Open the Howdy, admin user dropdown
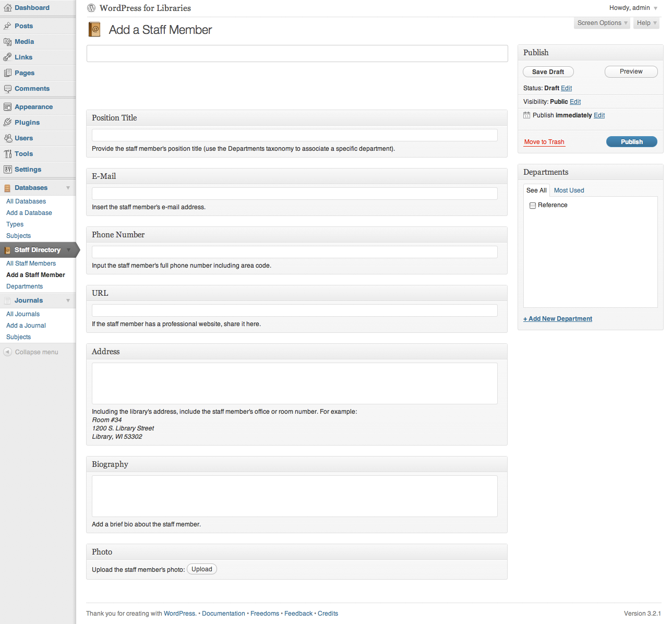 click(633, 8)
